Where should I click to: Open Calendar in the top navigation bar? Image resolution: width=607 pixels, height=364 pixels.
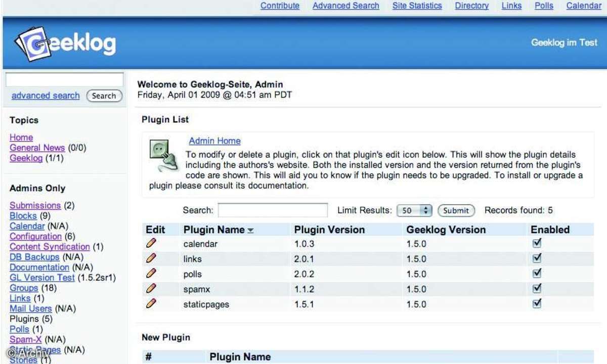(584, 6)
